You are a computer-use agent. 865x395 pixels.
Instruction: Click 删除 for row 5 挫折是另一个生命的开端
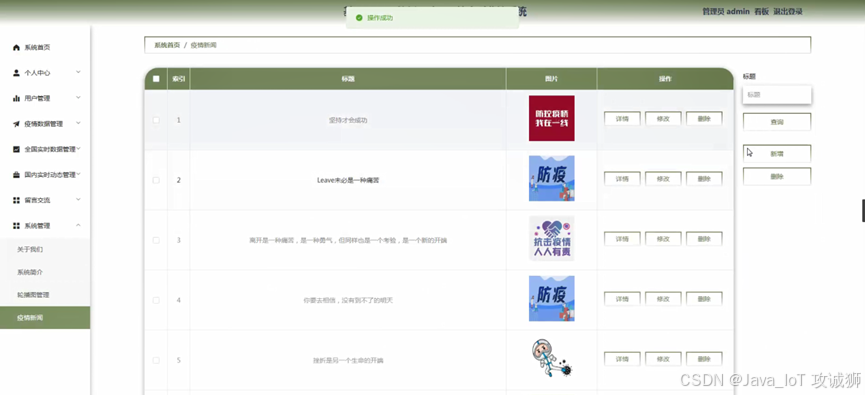pos(704,359)
